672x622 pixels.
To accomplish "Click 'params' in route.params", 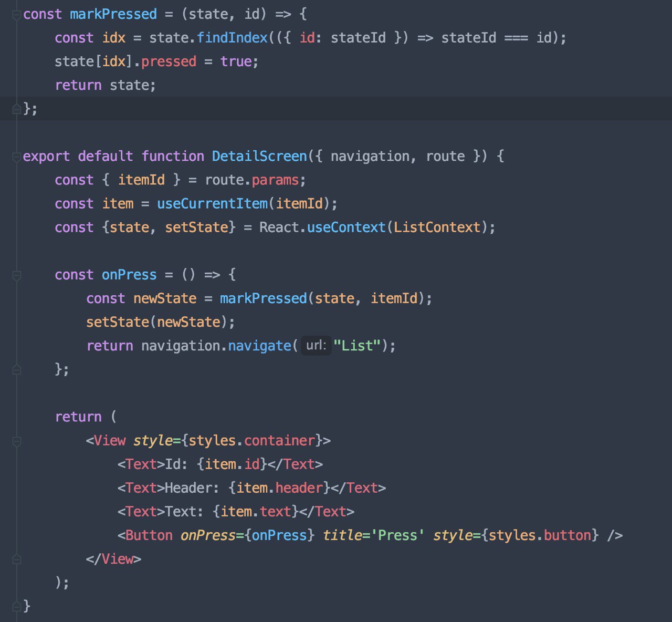I will pyautogui.click(x=275, y=180).
